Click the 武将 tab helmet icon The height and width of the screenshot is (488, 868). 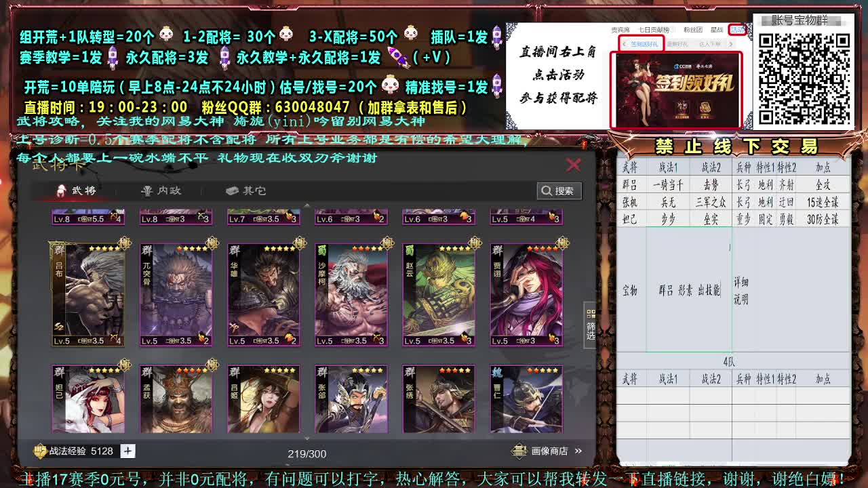pyautogui.click(x=62, y=190)
